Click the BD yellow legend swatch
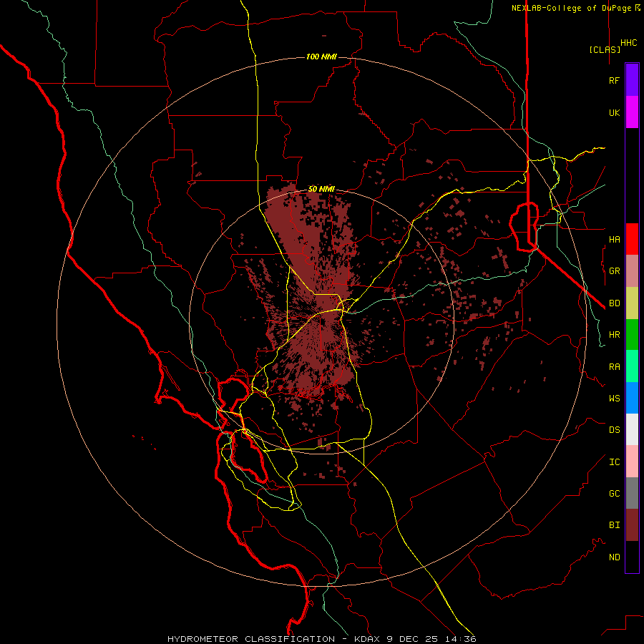 (632, 303)
